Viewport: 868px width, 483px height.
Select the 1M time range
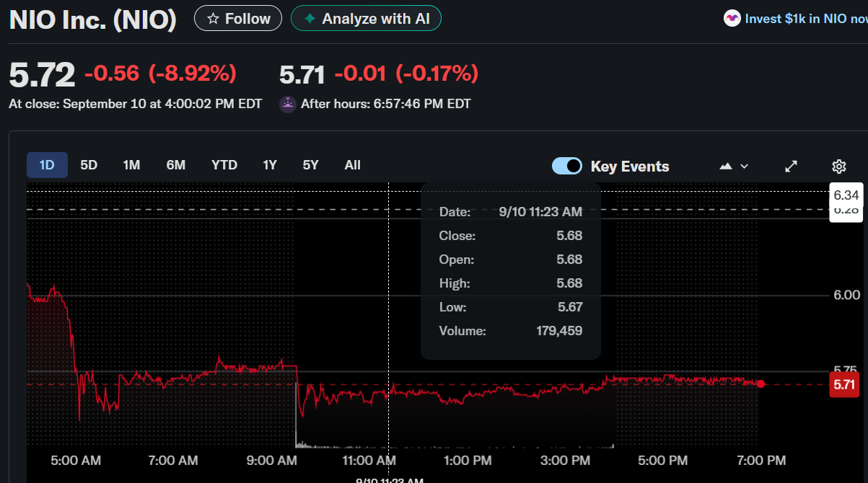tap(131, 165)
